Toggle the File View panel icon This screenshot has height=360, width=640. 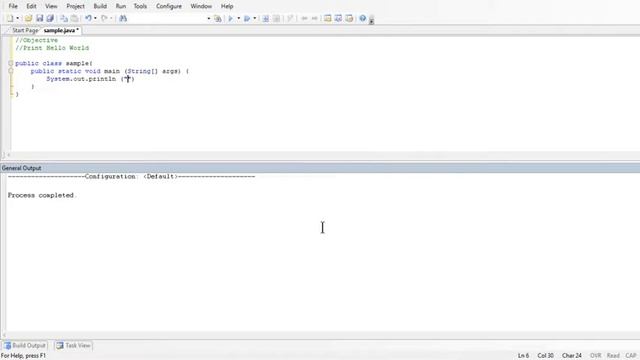click(328, 18)
